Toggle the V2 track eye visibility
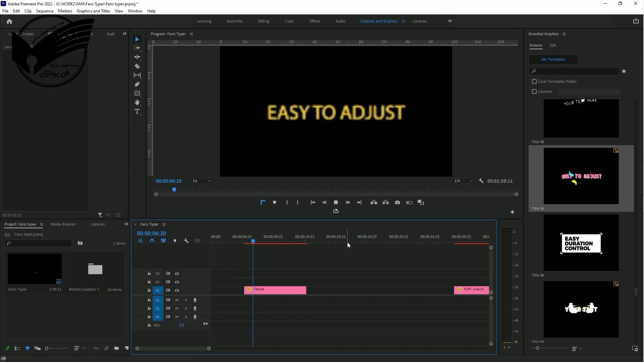The image size is (644, 362). (x=177, y=282)
